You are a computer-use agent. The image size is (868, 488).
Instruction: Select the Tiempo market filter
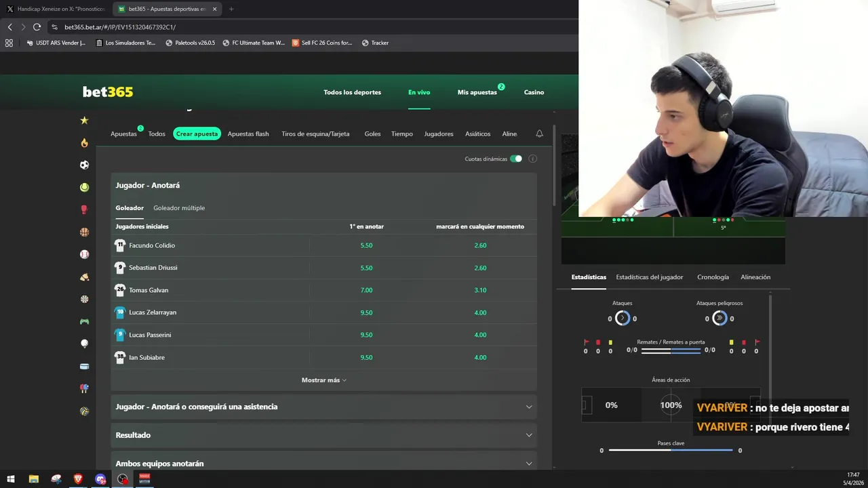(x=401, y=134)
